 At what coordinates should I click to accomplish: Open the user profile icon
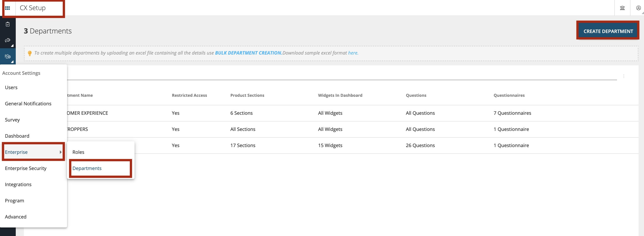point(638,8)
